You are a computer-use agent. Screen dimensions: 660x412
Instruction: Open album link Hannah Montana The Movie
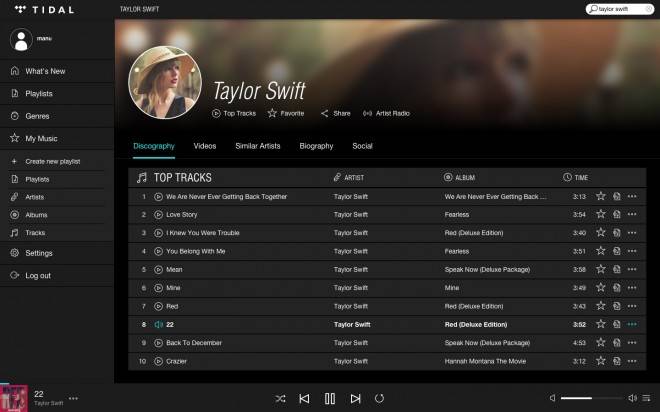click(485, 361)
